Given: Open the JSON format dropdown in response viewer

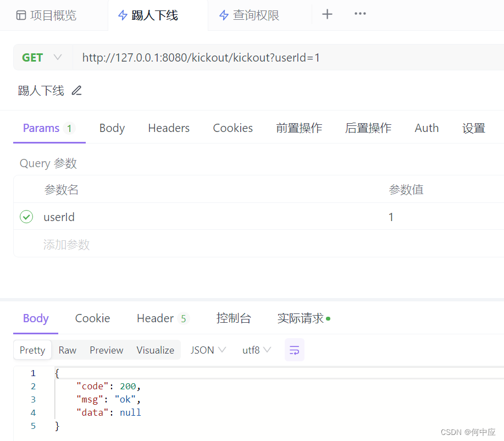Looking at the screenshot, I should point(208,350).
